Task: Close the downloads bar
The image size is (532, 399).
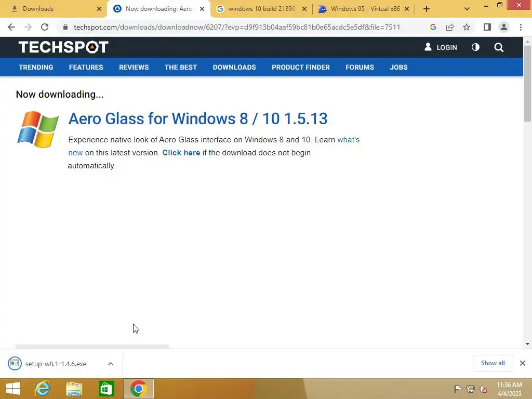Action: tap(523, 363)
